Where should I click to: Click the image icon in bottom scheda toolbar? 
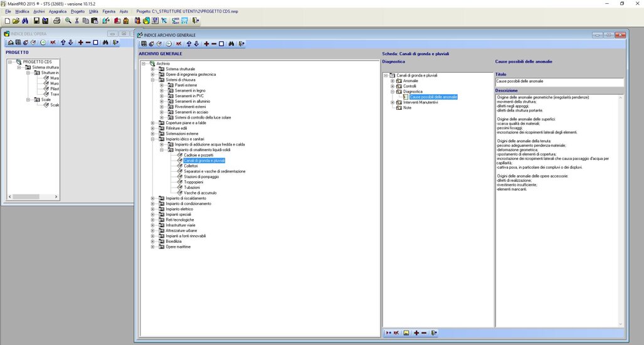click(x=406, y=332)
